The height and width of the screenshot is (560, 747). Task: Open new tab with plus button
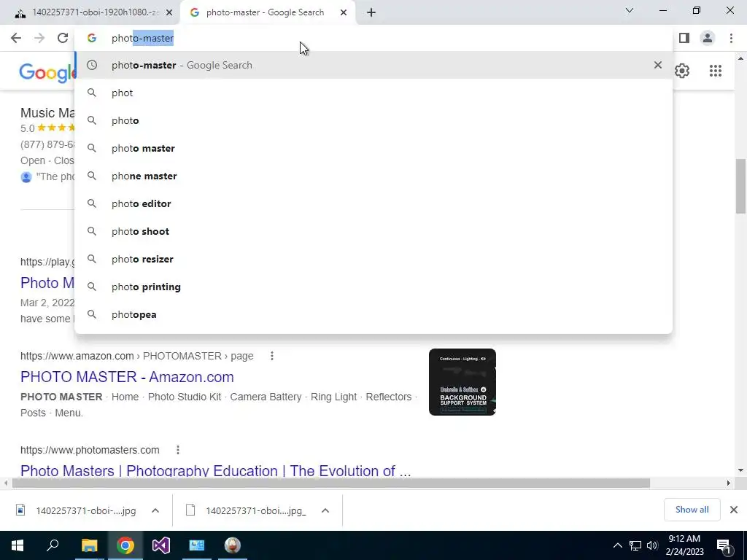click(371, 12)
